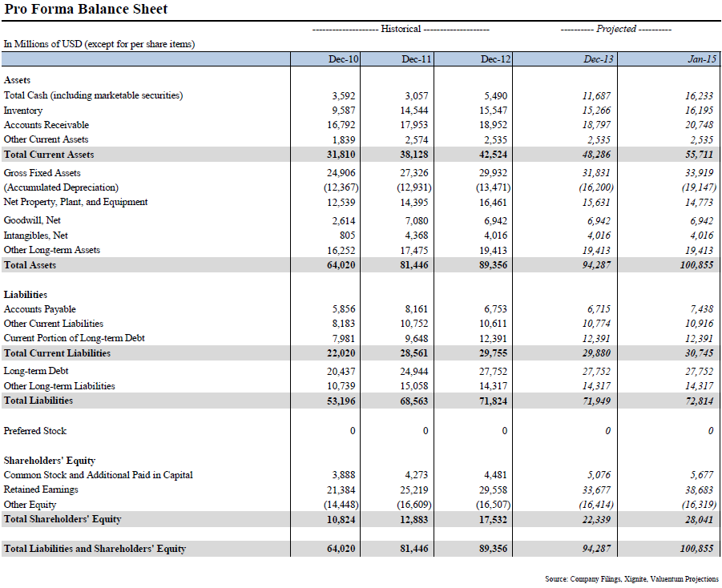Select the Total Liabilities row label
This screenshot has width=722, height=588.
coord(37,400)
